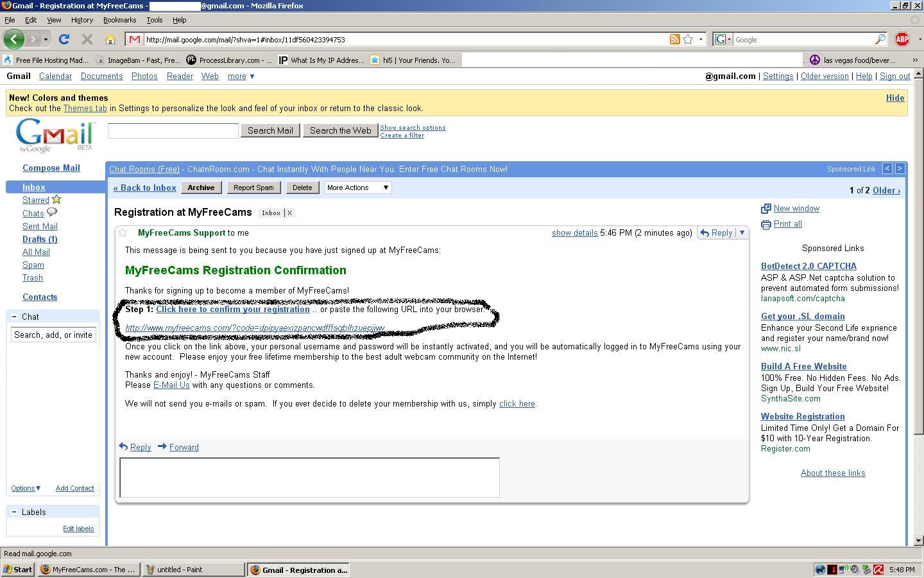The height and width of the screenshot is (578, 924).
Task: Click 'show details' link
Action: [x=574, y=232]
